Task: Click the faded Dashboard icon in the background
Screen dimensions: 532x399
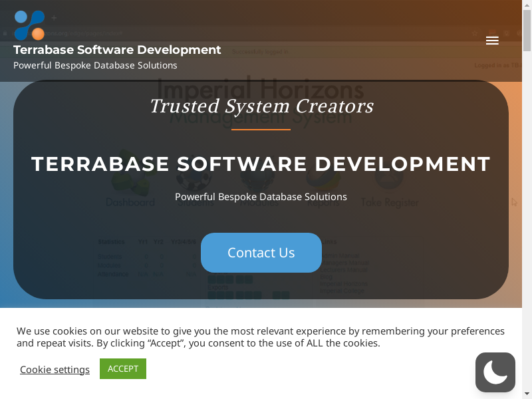Action: [x=130, y=193]
